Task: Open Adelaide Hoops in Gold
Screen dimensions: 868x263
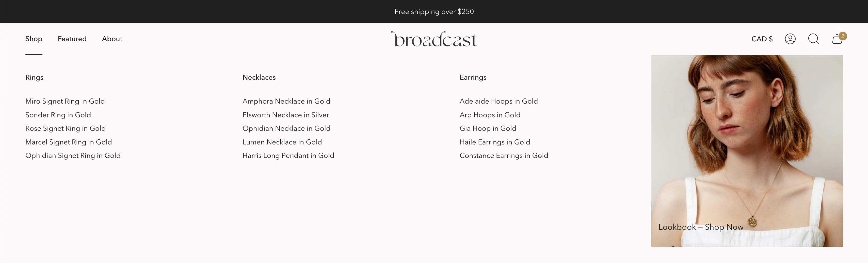Action: (x=498, y=101)
